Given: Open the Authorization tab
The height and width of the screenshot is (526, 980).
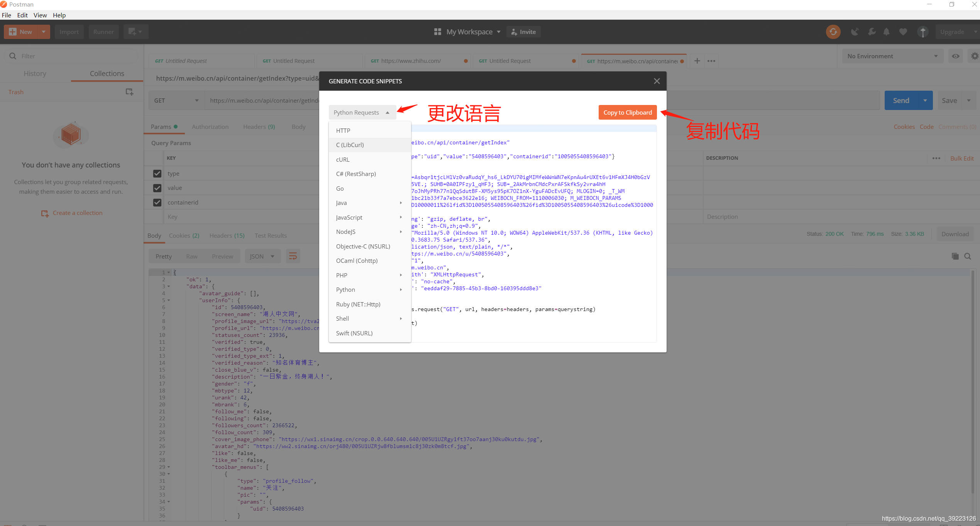Looking at the screenshot, I should tap(210, 127).
